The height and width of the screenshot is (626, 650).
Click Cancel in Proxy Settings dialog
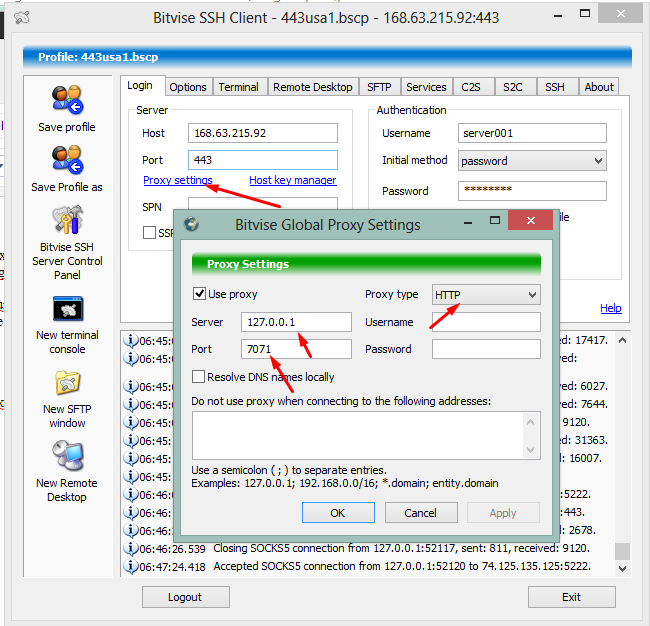pos(421,513)
